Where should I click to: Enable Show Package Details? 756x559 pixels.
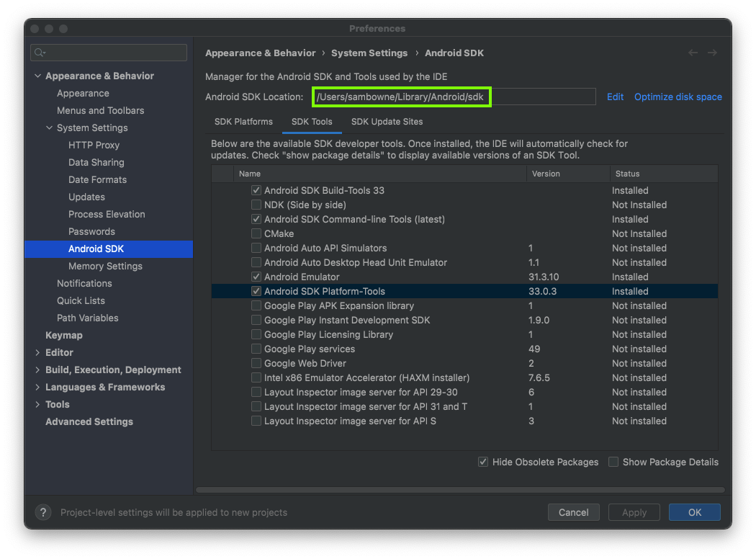click(x=613, y=462)
